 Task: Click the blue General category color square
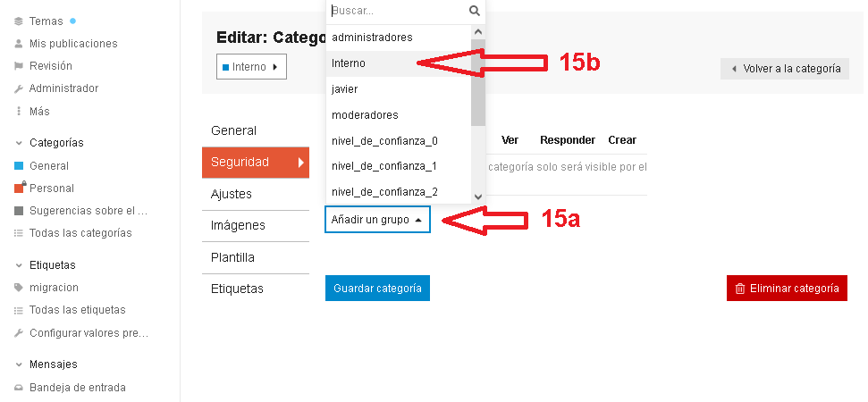coord(19,166)
